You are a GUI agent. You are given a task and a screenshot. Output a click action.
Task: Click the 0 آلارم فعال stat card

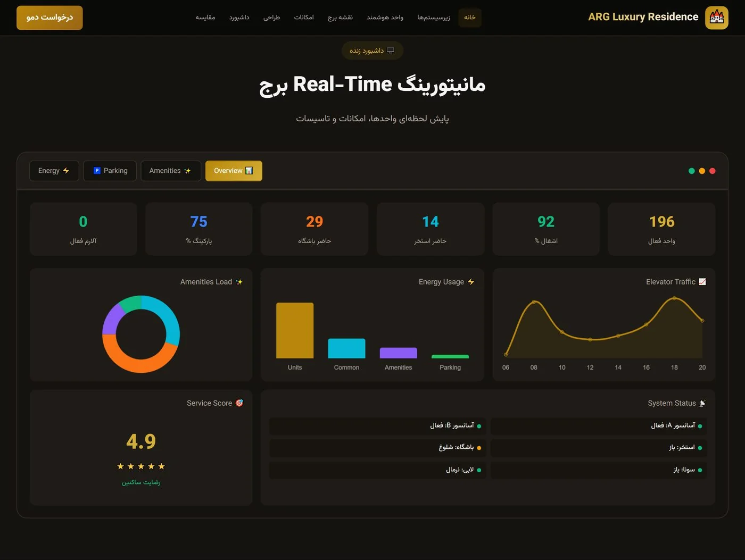(83, 229)
